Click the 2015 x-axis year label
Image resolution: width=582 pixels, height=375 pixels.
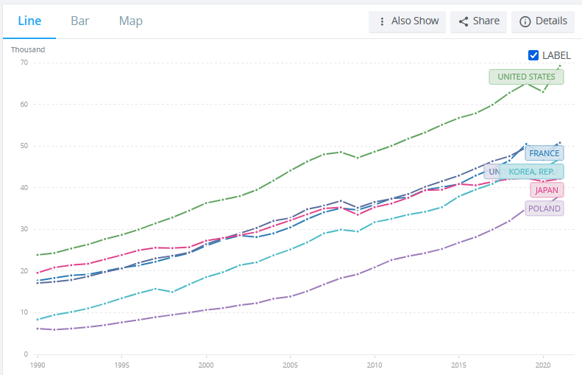point(459,365)
